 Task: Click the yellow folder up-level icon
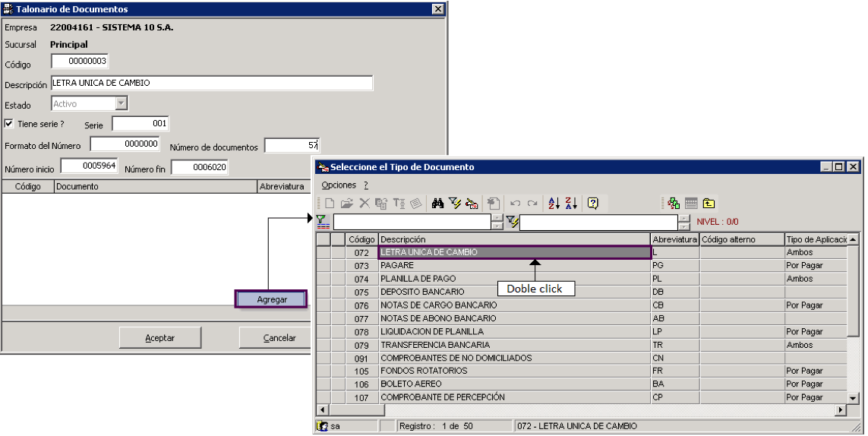[x=709, y=204]
